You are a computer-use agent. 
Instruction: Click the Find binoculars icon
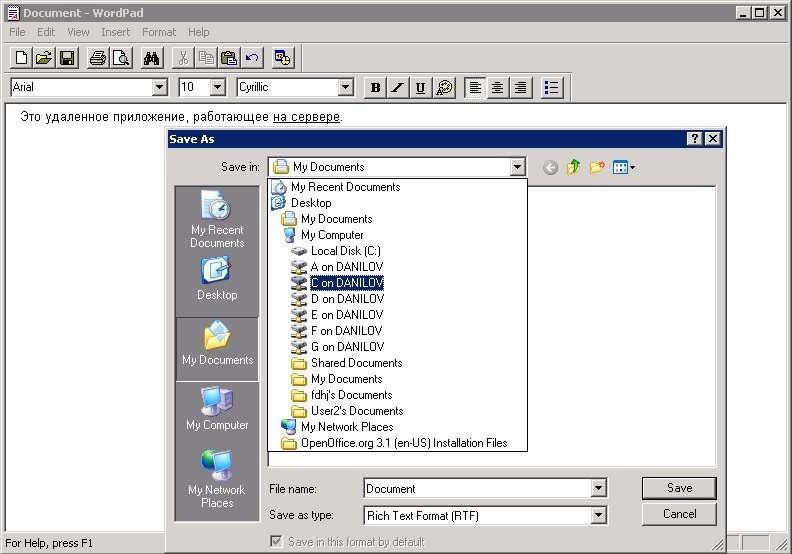point(152,58)
